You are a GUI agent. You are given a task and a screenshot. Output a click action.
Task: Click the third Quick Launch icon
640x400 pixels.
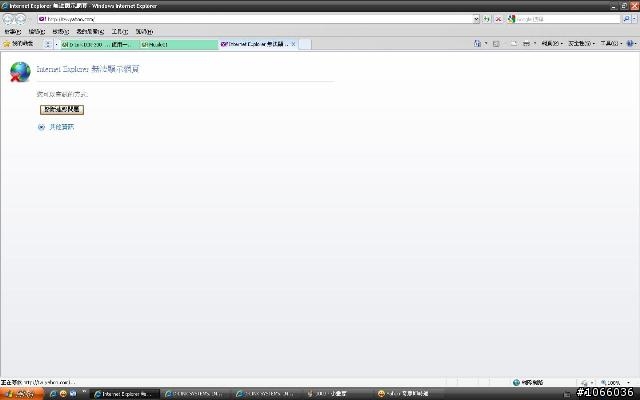[x=73, y=393]
